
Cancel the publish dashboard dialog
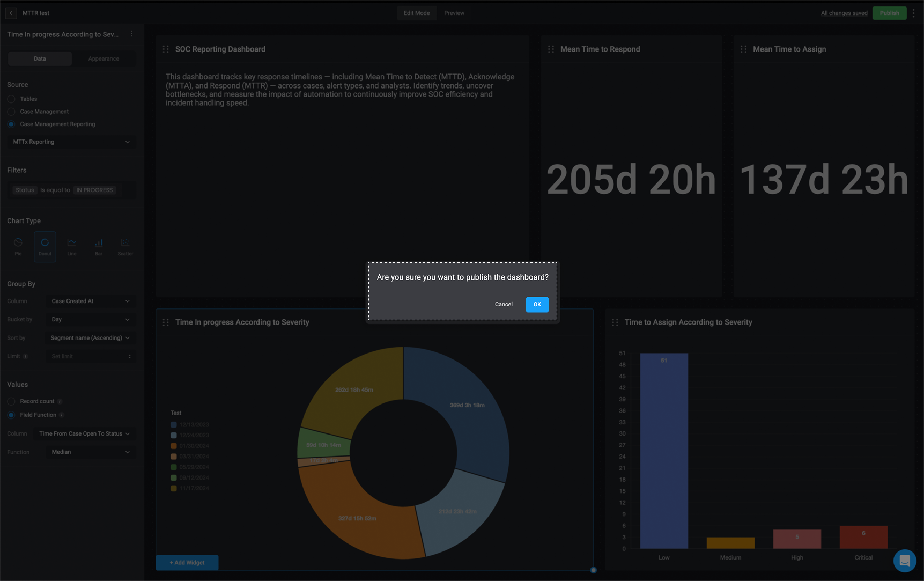[504, 304]
